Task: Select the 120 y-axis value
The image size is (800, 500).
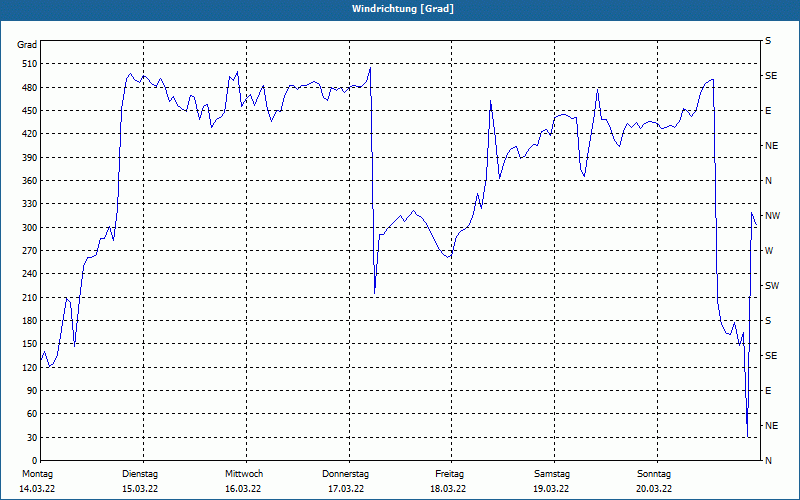Action: [x=30, y=367]
